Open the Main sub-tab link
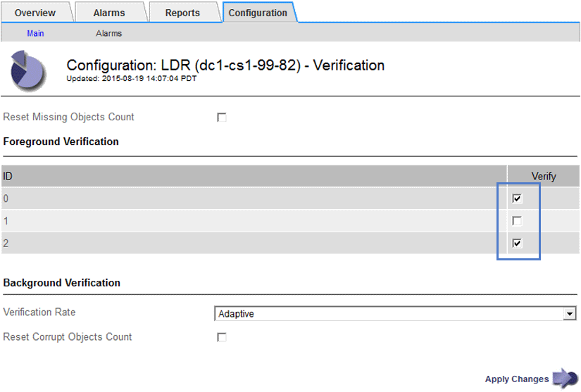Image resolution: width=581 pixels, height=392 pixels. click(35, 33)
